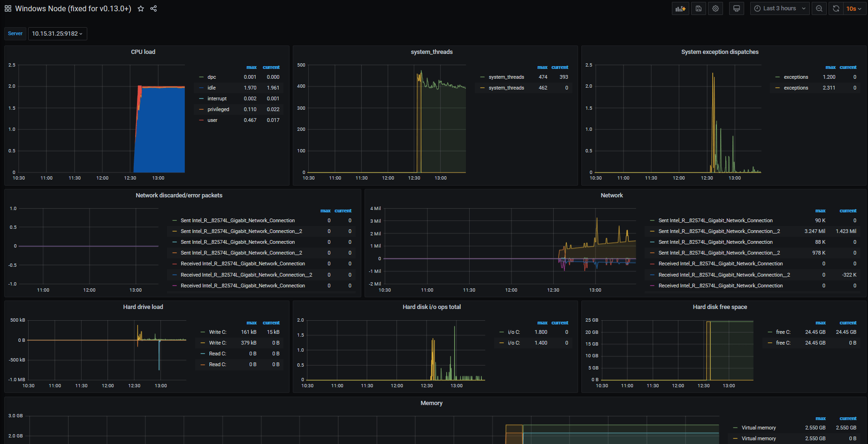Open dashboard settings gear icon
This screenshot has height=444, width=868.
715,8
